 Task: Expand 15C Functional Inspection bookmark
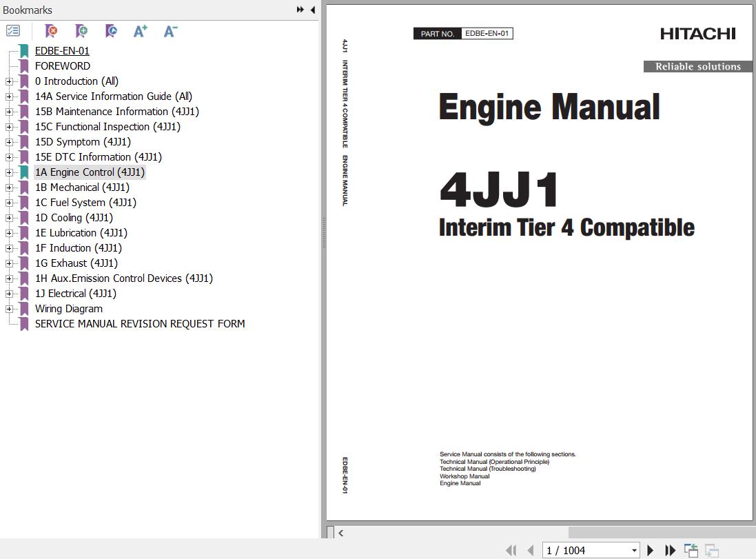pyautogui.click(x=9, y=127)
